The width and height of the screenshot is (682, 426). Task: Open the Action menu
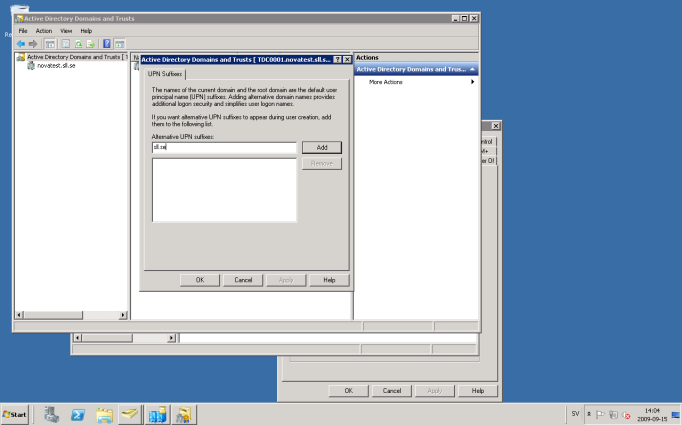43,31
